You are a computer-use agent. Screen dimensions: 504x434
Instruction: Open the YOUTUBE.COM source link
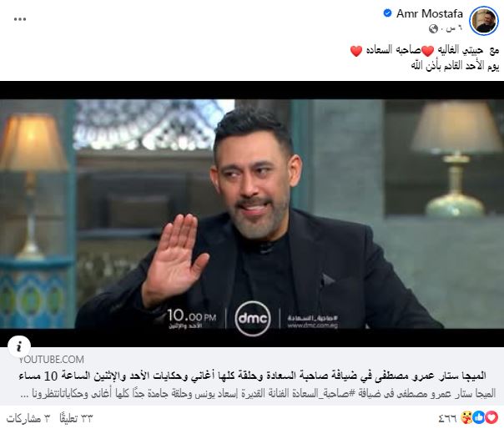tap(52, 360)
